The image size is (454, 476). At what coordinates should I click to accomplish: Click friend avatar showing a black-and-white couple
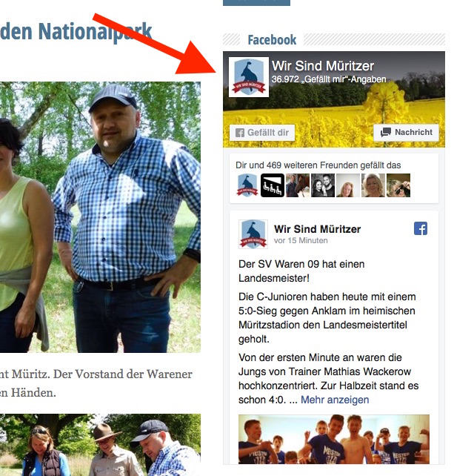click(323, 185)
